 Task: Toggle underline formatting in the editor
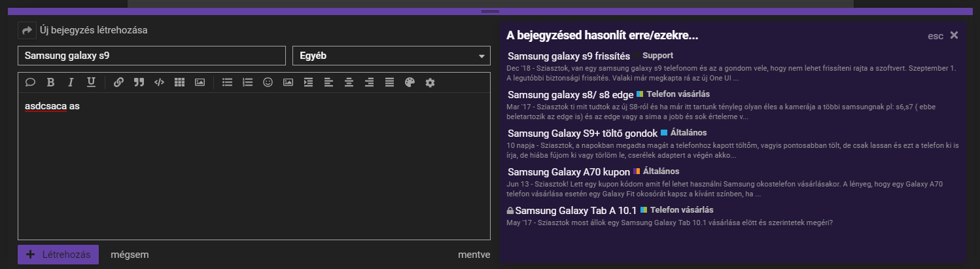[x=91, y=82]
